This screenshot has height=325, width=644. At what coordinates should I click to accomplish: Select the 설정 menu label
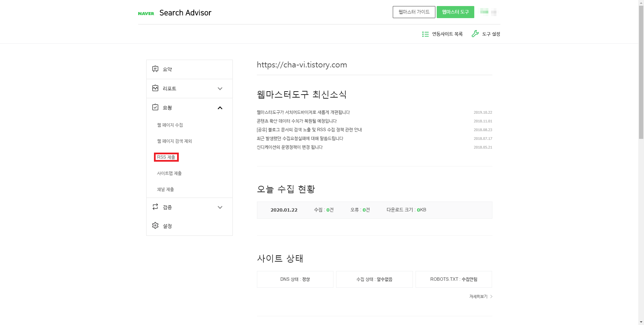(x=167, y=226)
